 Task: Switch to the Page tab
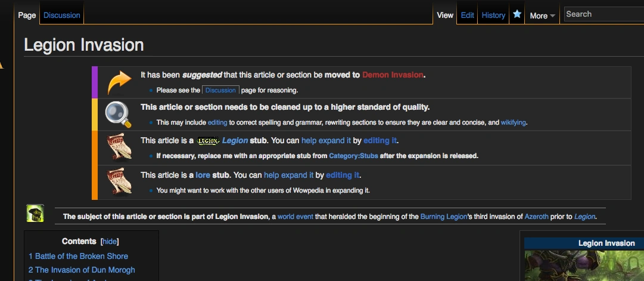(x=27, y=16)
